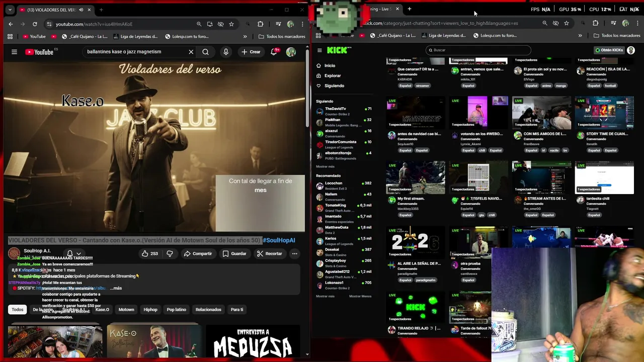Open Todos los marcadores folder in Kick window
Image resolution: width=644 pixels, height=362 pixels.
click(617, 36)
